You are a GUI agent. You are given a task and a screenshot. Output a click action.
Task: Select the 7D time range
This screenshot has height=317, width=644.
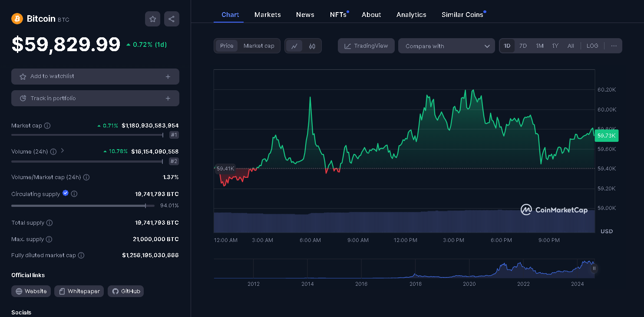pyautogui.click(x=523, y=46)
